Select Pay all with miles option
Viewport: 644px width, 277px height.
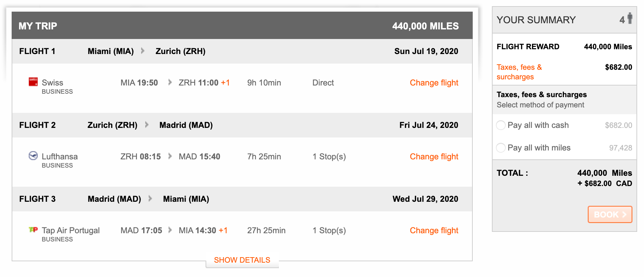(501, 148)
